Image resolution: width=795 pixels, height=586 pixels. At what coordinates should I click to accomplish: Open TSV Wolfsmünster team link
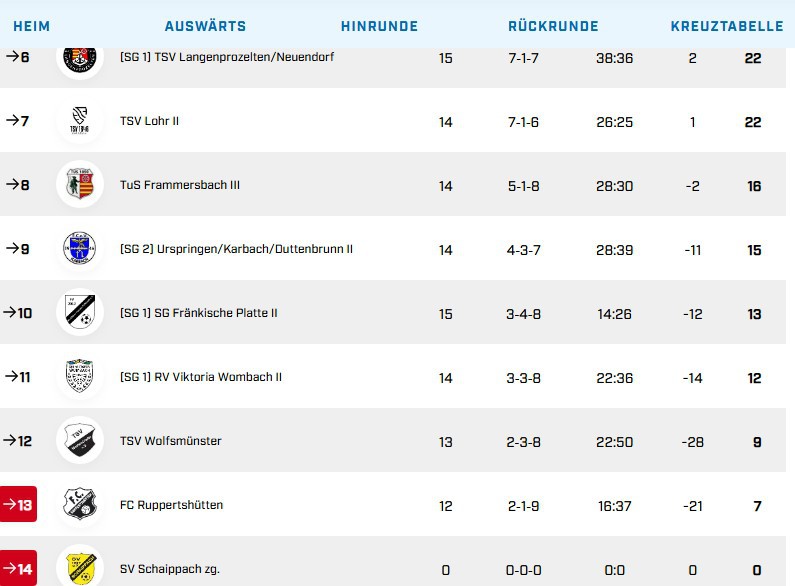(170, 441)
